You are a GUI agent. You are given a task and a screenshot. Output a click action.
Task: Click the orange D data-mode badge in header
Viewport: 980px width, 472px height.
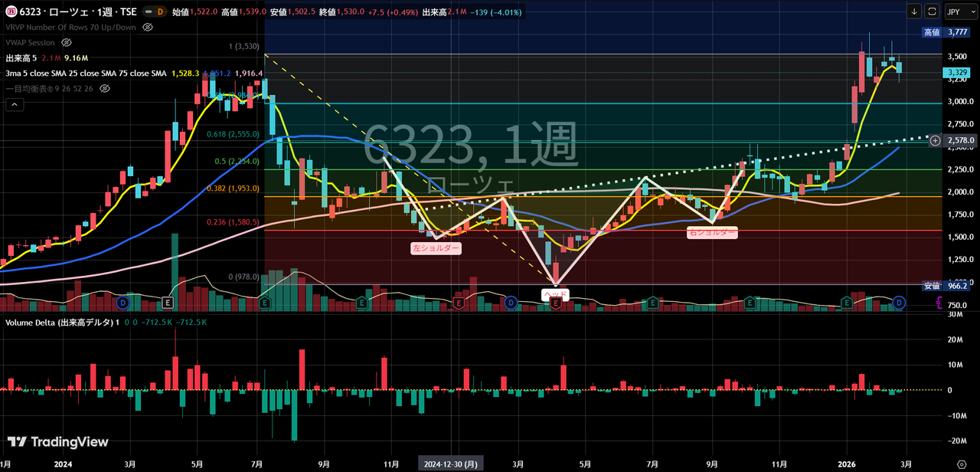158,12
